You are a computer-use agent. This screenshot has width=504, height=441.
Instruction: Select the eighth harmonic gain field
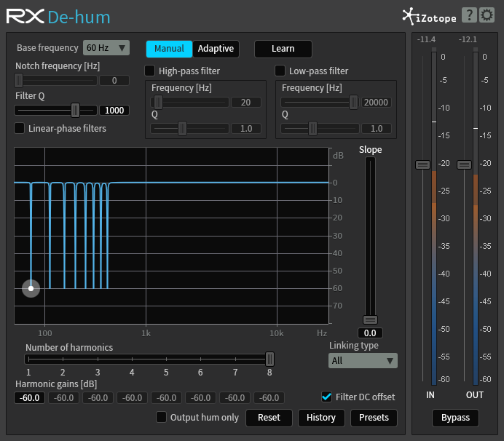pos(269,397)
